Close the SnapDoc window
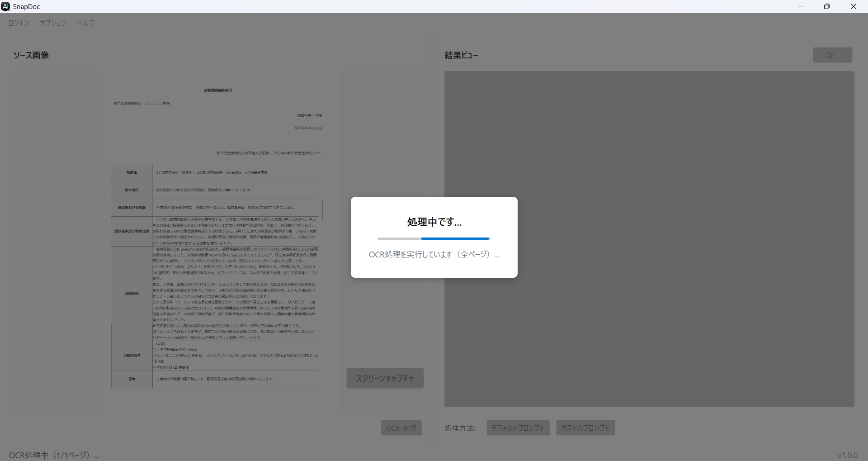 [x=854, y=6]
